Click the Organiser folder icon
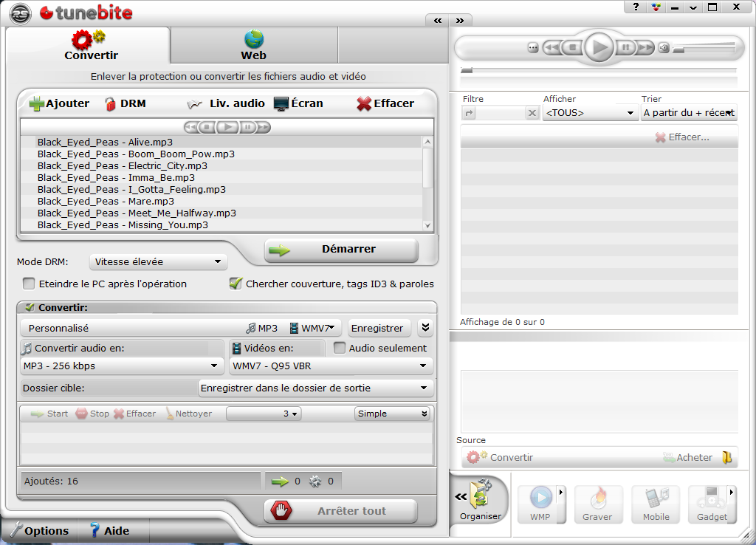 [x=481, y=493]
